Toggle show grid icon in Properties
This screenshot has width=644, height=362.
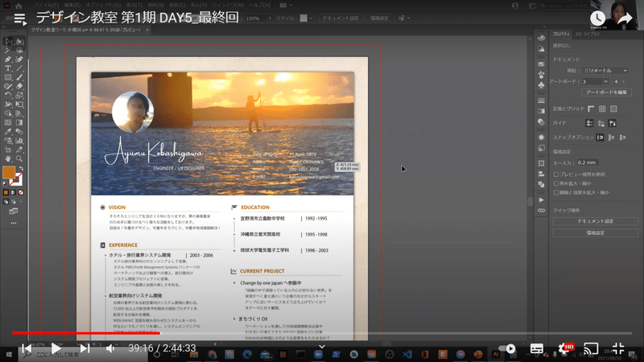pyautogui.click(x=602, y=109)
